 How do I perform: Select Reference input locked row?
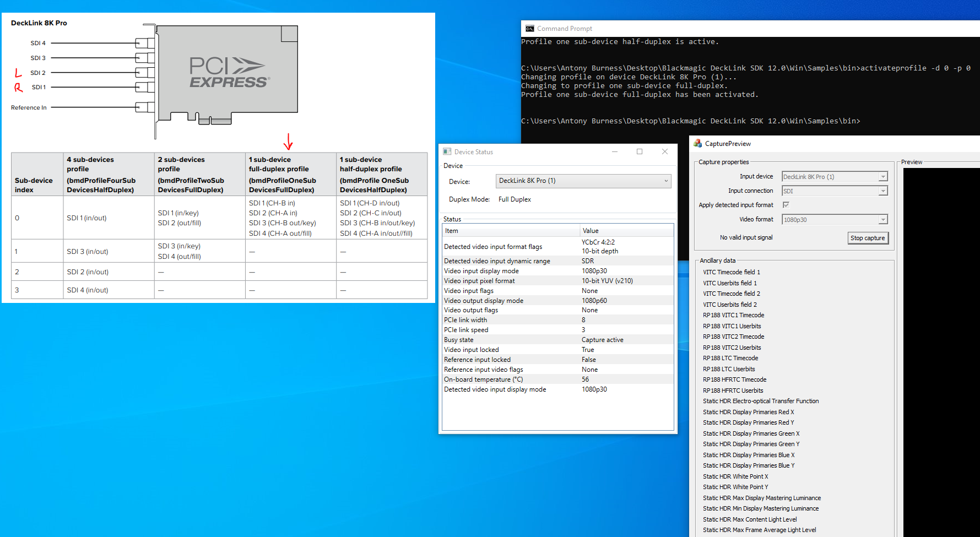[x=558, y=360]
